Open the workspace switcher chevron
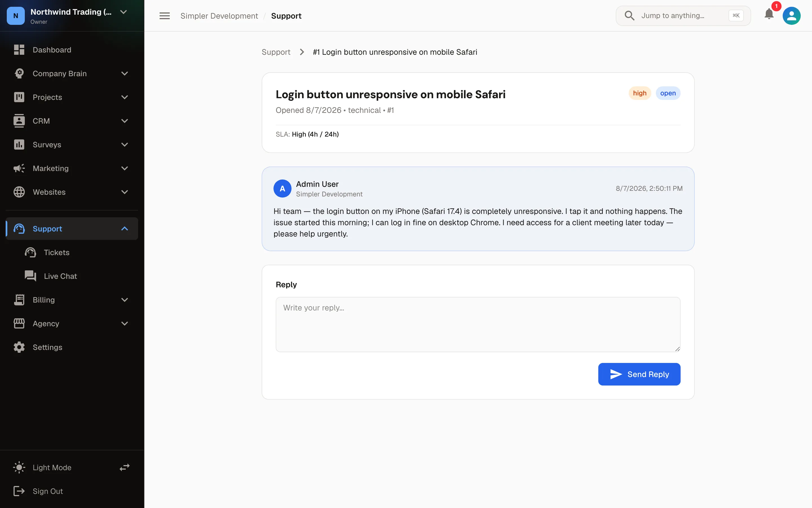812x508 pixels. [x=123, y=12]
